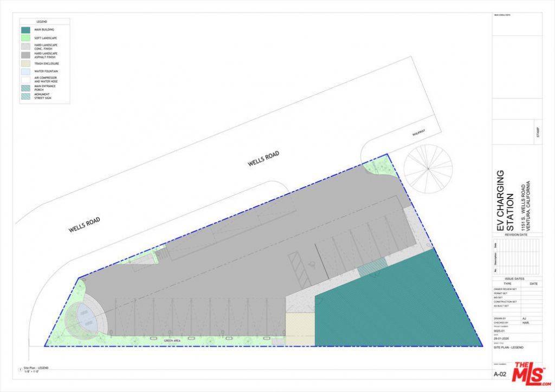This screenshot has width=555, height=392.
Task: Click the Trash Enclosure legend swatch
Action: click(25, 63)
